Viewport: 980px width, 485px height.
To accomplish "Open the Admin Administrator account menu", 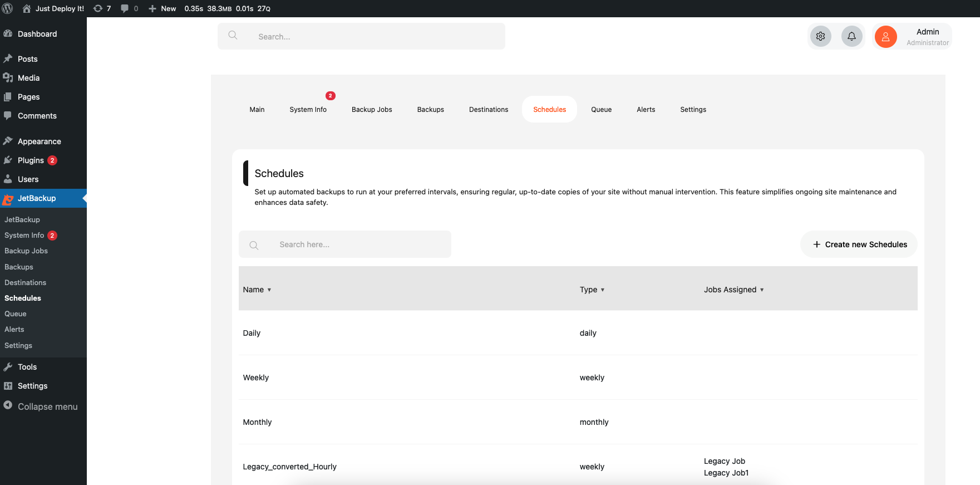I will [x=912, y=37].
